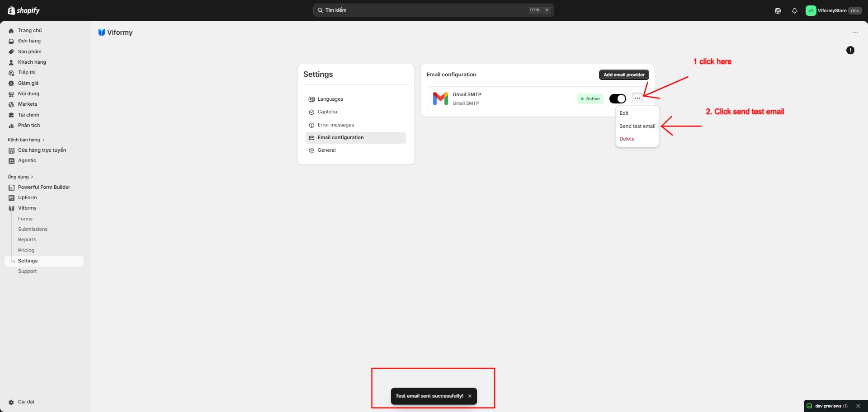Click the Khách hàng person icon
Viewport: 868px width, 412px height.
(11, 62)
